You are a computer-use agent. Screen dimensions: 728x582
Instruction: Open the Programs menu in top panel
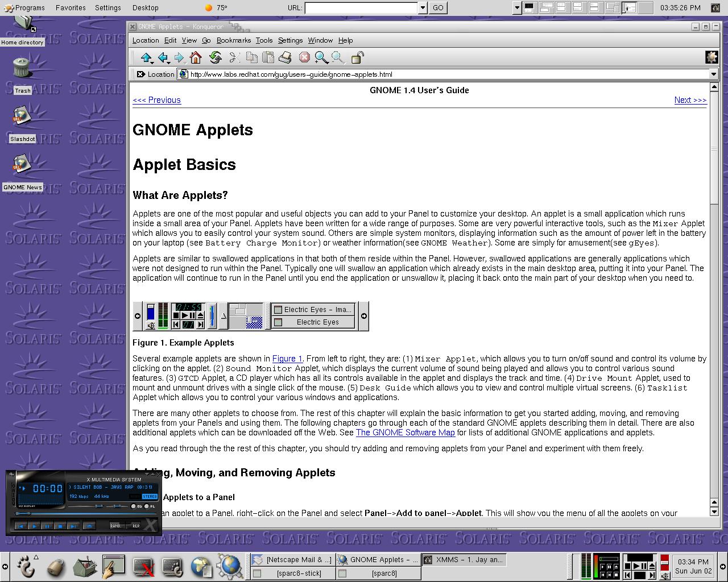24,8
